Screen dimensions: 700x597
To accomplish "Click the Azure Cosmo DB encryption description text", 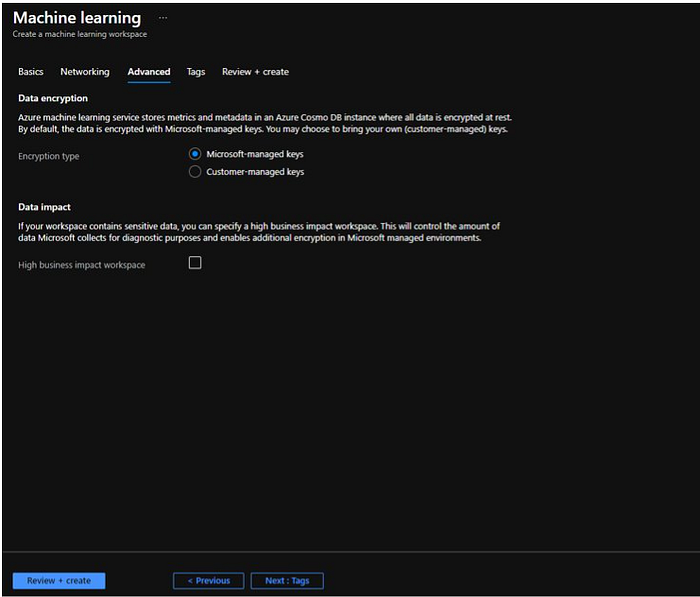I will (265, 123).
